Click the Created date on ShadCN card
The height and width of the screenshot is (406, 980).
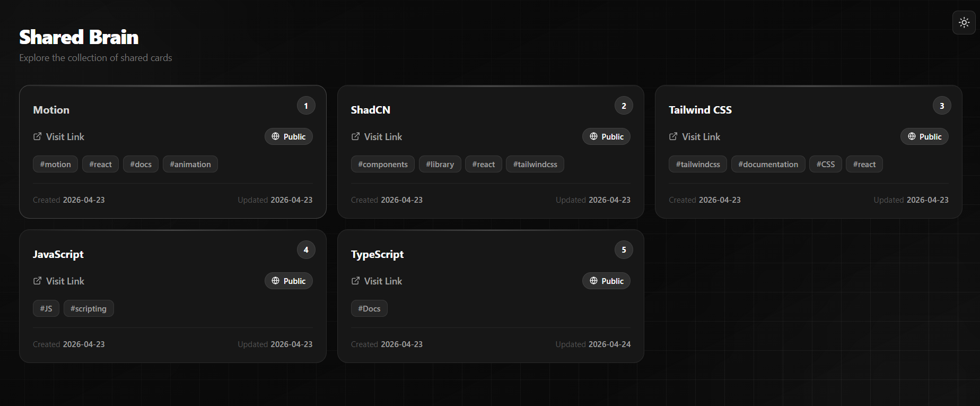(387, 200)
